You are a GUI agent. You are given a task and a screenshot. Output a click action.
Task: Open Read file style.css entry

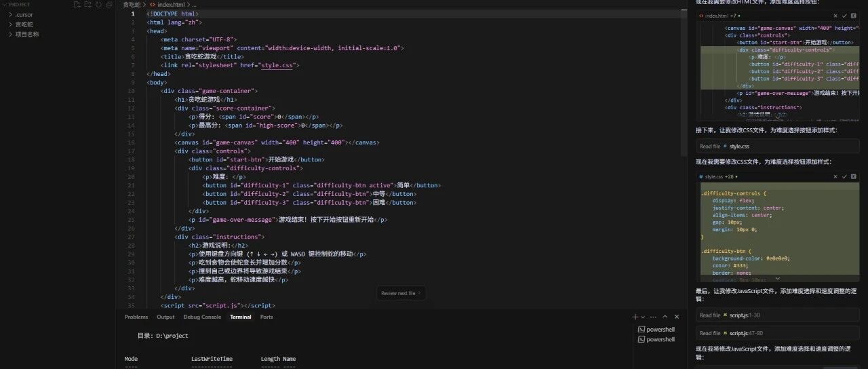click(778, 146)
